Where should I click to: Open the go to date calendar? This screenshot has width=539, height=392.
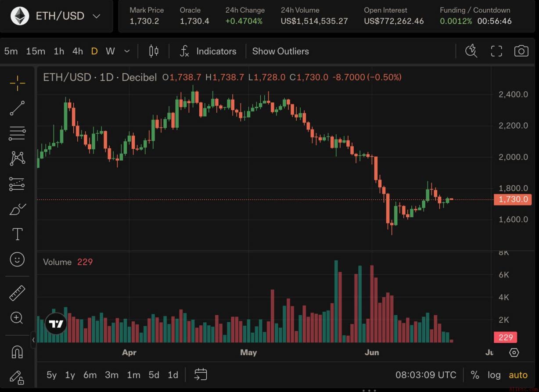tap(201, 374)
